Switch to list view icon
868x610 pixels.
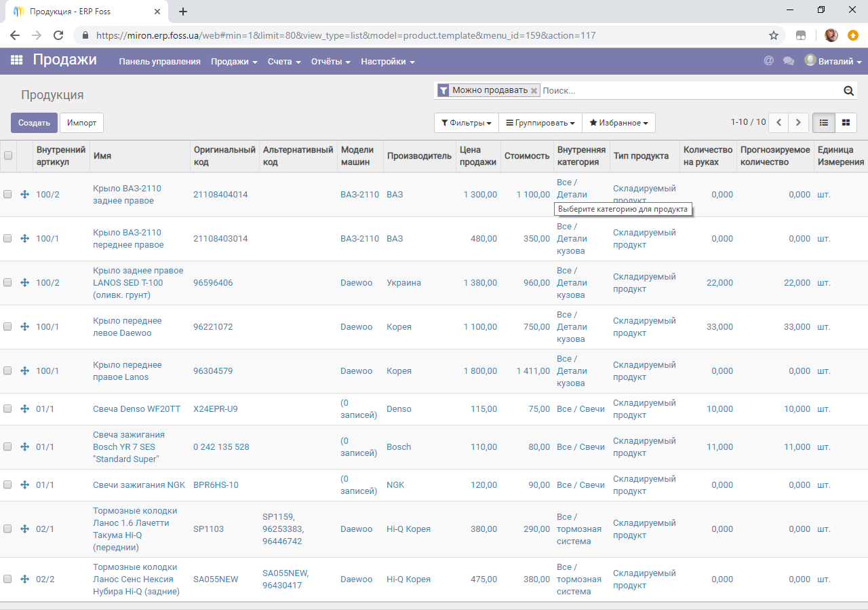[824, 123]
